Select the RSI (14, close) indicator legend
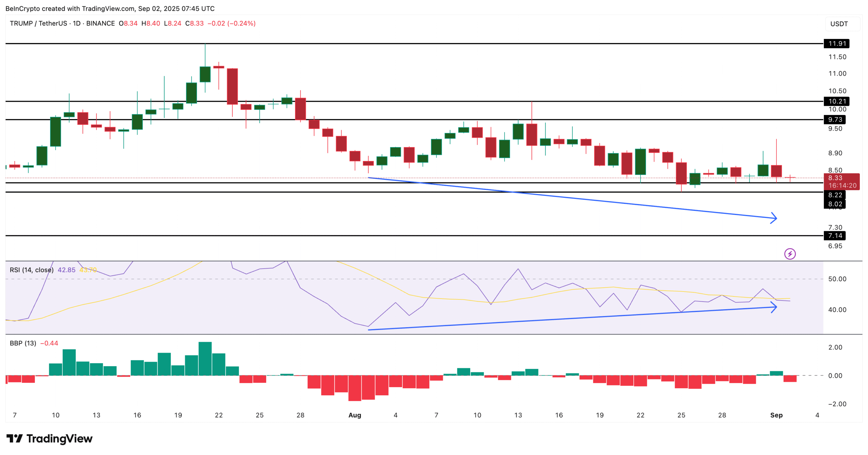The height and width of the screenshot is (455, 868). click(31, 270)
